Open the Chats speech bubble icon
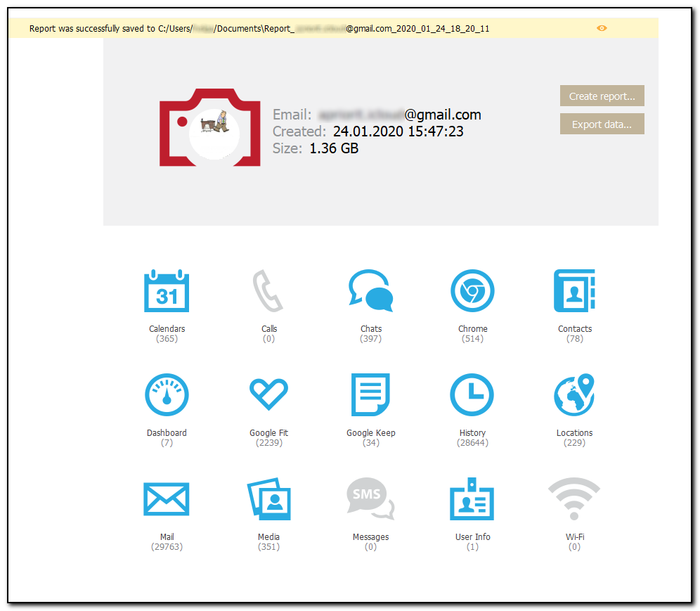The image size is (700, 611). (370, 290)
